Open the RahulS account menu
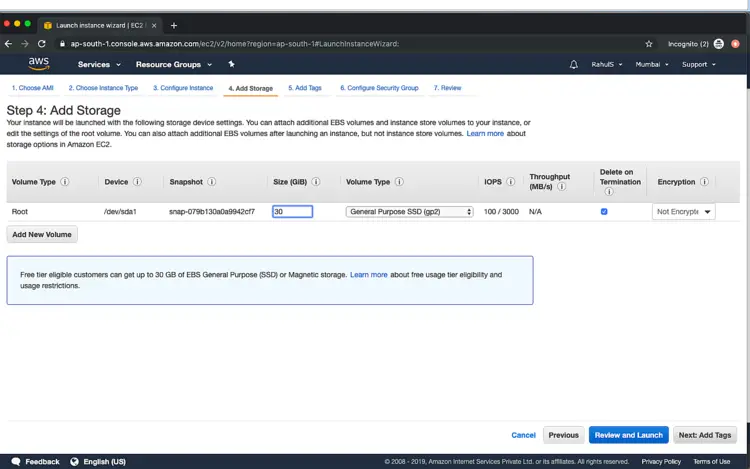 point(607,65)
